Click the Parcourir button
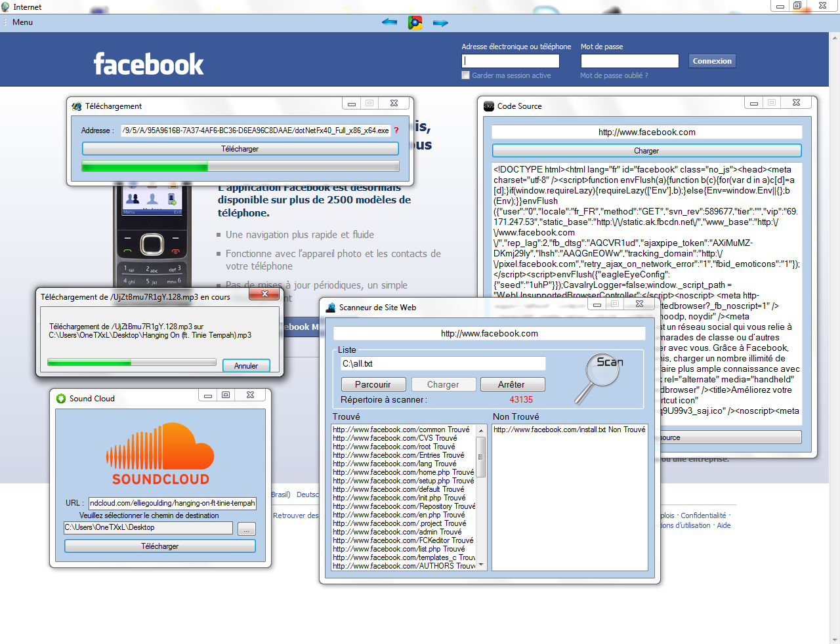840x644 pixels. click(x=373, y=384)
